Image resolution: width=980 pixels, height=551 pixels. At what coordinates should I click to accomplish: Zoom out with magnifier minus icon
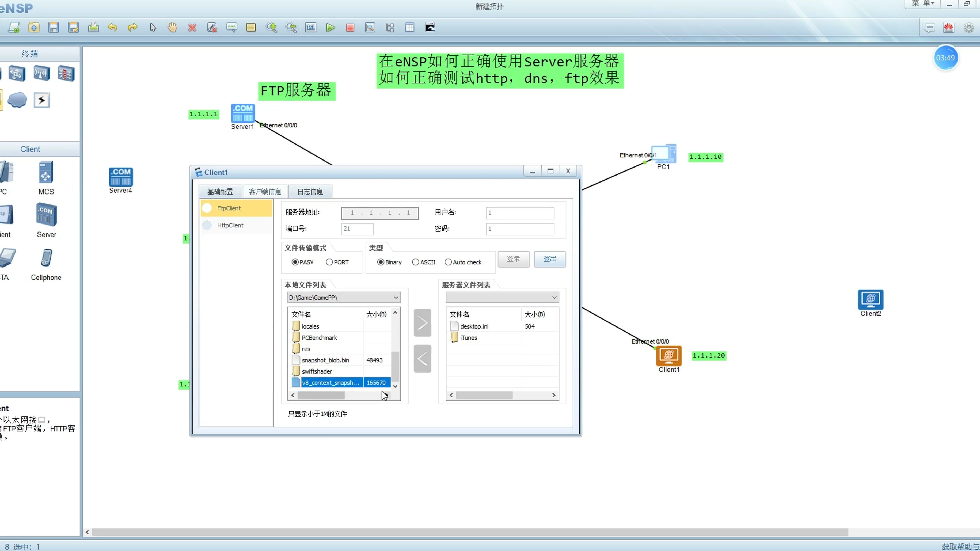coord(291,27)
